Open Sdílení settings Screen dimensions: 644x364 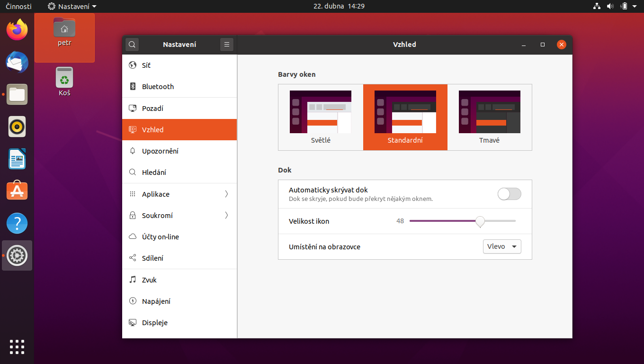(x=179, y=258)
